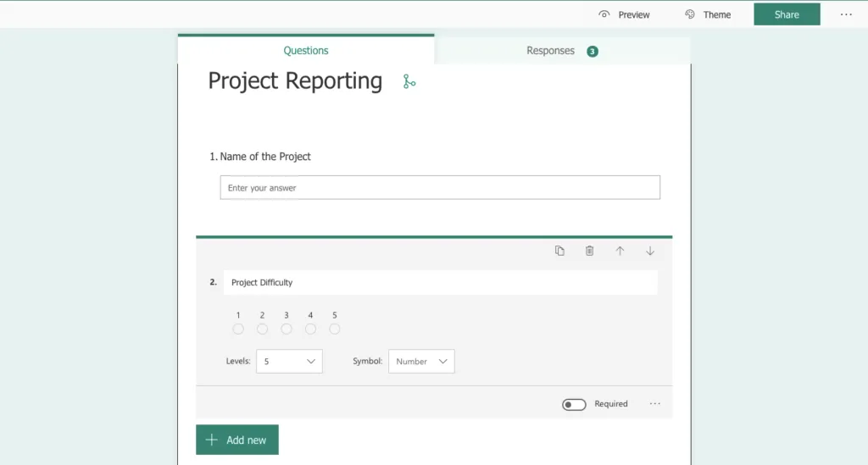The width and height of the screenshot is (868, 465).
Task: Open more settings ellipsis next to Required
Action: coord(655,404)
